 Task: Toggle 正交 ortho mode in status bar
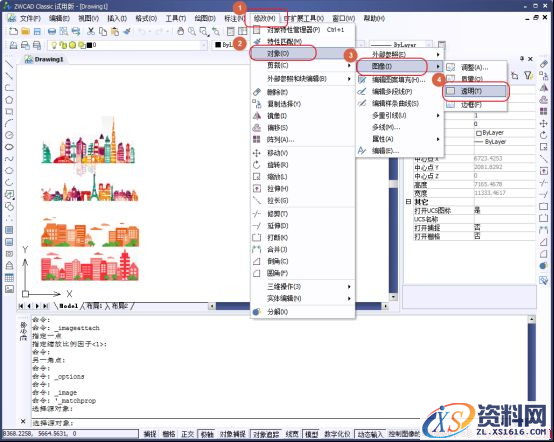click(x=188, y=434)
